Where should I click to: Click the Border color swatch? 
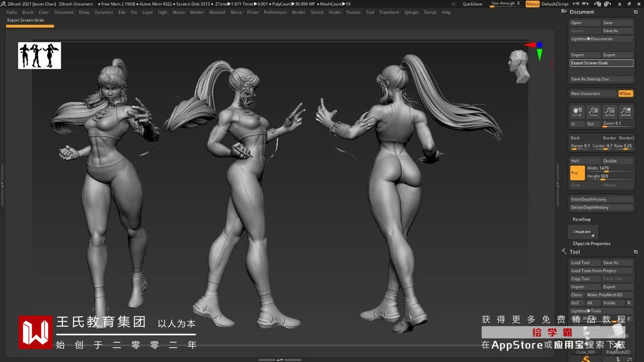609,138
